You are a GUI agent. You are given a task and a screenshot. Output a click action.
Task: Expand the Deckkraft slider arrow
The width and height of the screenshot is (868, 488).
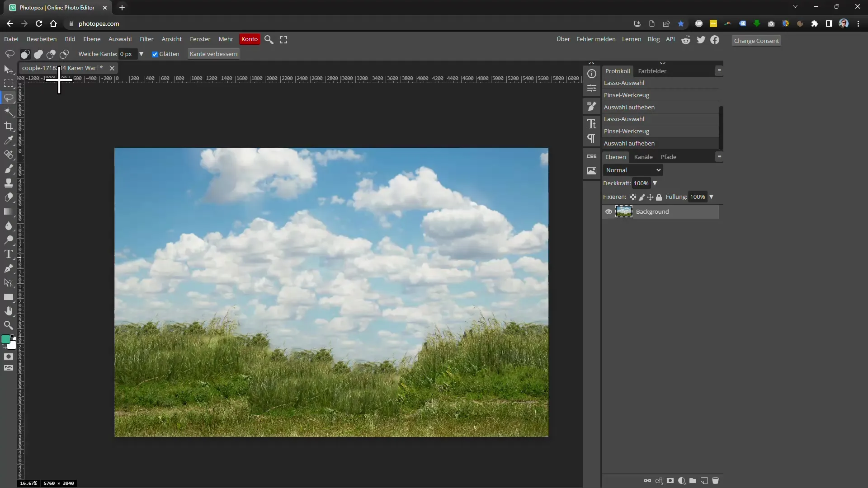pyautogui.click(x=655, y=183)
